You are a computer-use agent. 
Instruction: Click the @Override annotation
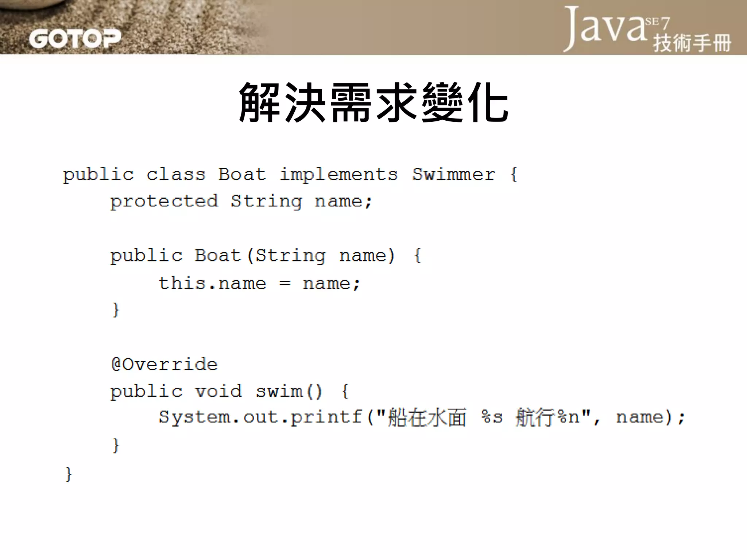tap(165, 364)
